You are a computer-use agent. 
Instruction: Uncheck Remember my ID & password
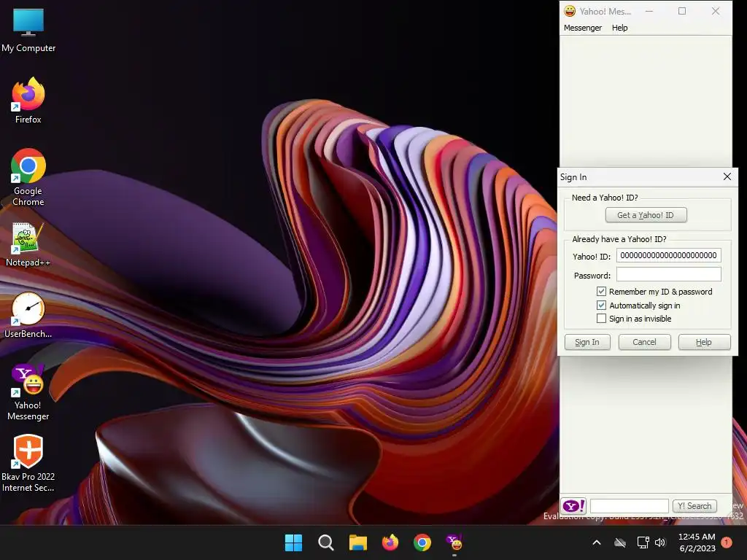(x=601, y=292)
